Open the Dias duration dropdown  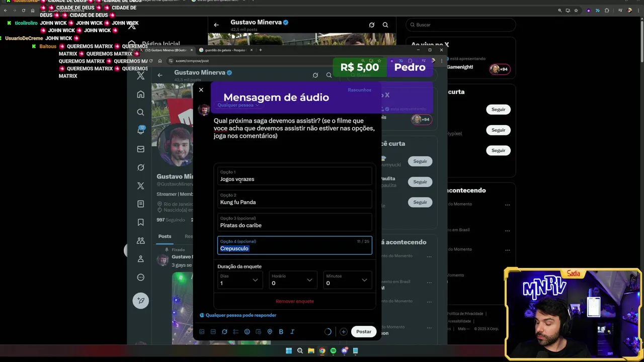click(x=240, y=280)
